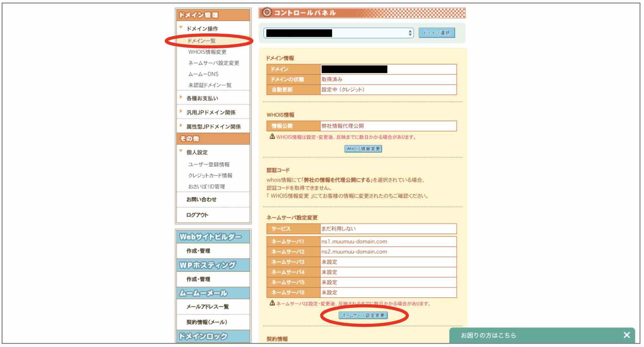Click the nameserver warning triangle icon
This screenshot has width=644, height=347.
272,303
